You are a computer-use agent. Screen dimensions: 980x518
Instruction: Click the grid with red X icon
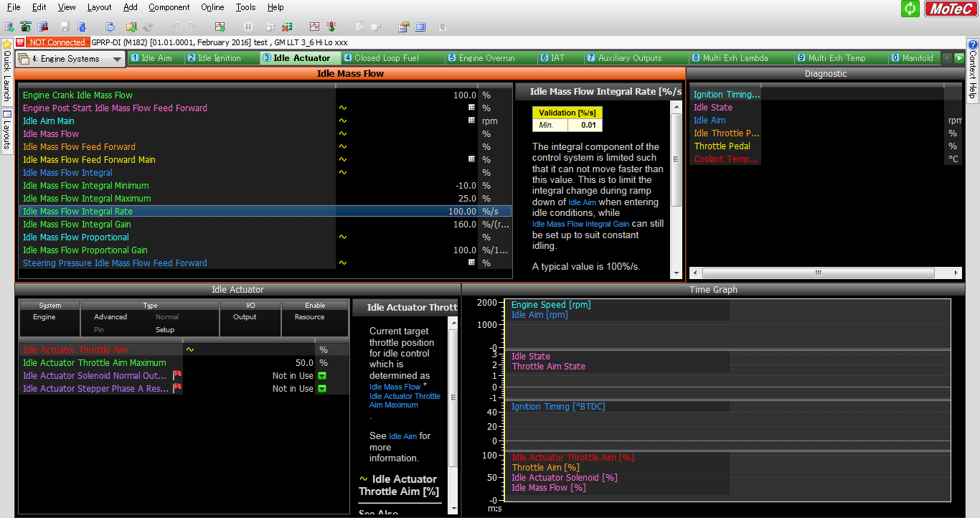click(x=287, y=27)
